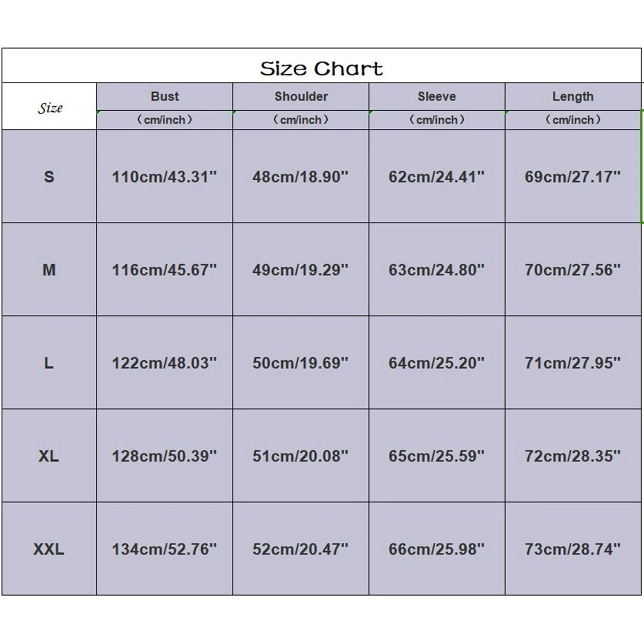
Task: Click the 64cm/25.20" sleeve cell
Action: click(437, 363)
